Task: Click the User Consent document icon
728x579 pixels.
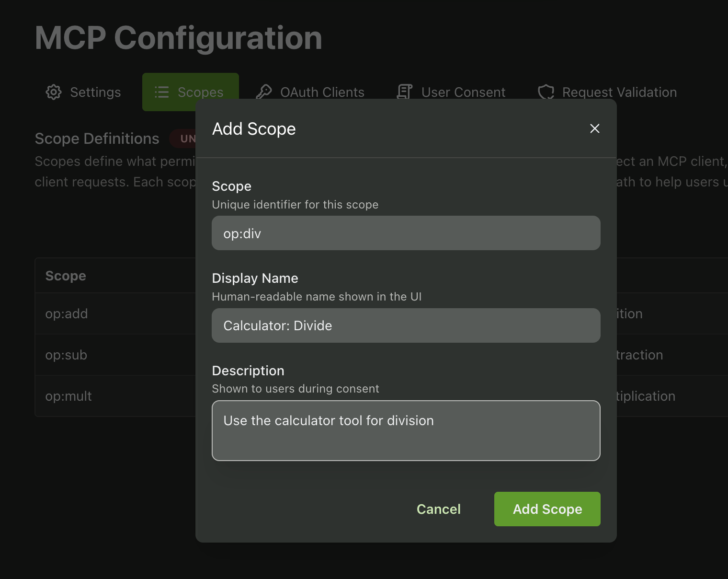Action: [404, 91]
